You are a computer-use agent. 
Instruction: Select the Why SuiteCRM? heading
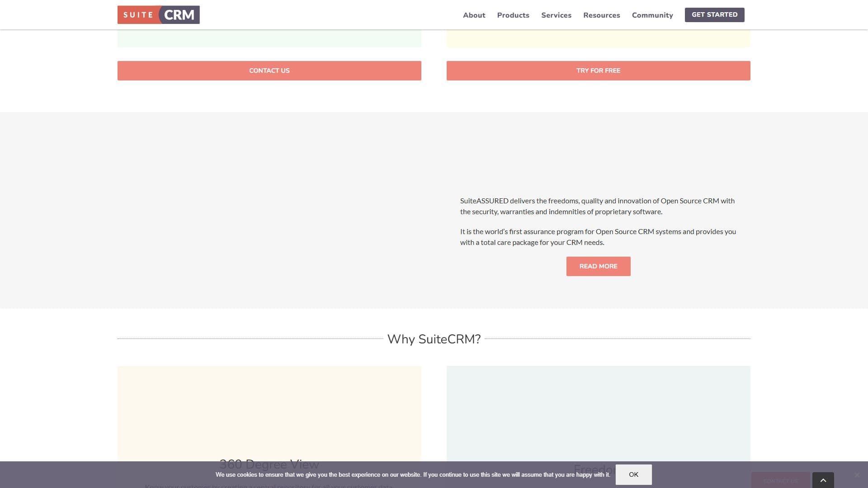434,339
